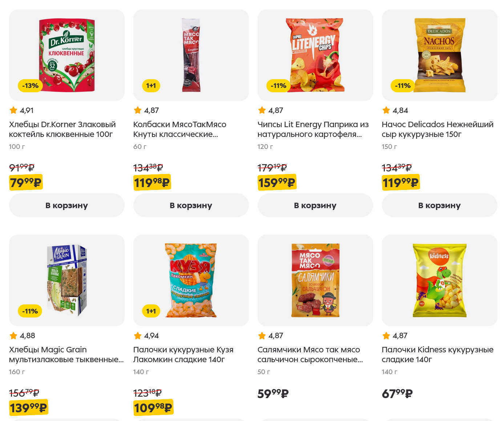504x421 pixels.
Task: Click the Хлебцы Magic Grain title link
Action: click(66, 355)
